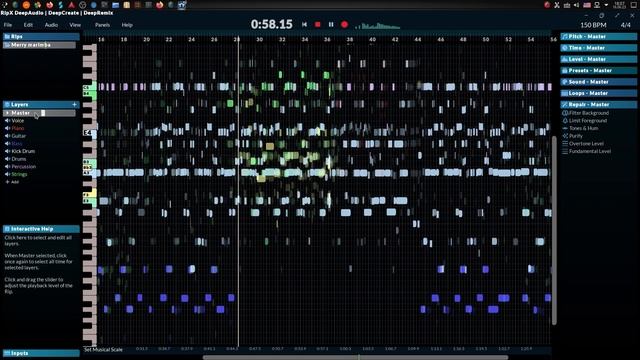Click the 150 BPM tempo value

(x=593, y=25)
